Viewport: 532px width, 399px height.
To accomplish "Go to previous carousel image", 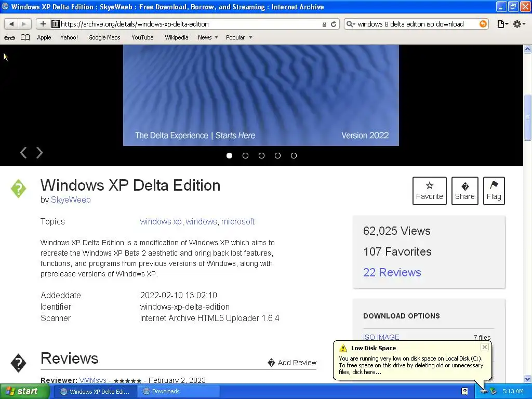I will click(23, 153).
